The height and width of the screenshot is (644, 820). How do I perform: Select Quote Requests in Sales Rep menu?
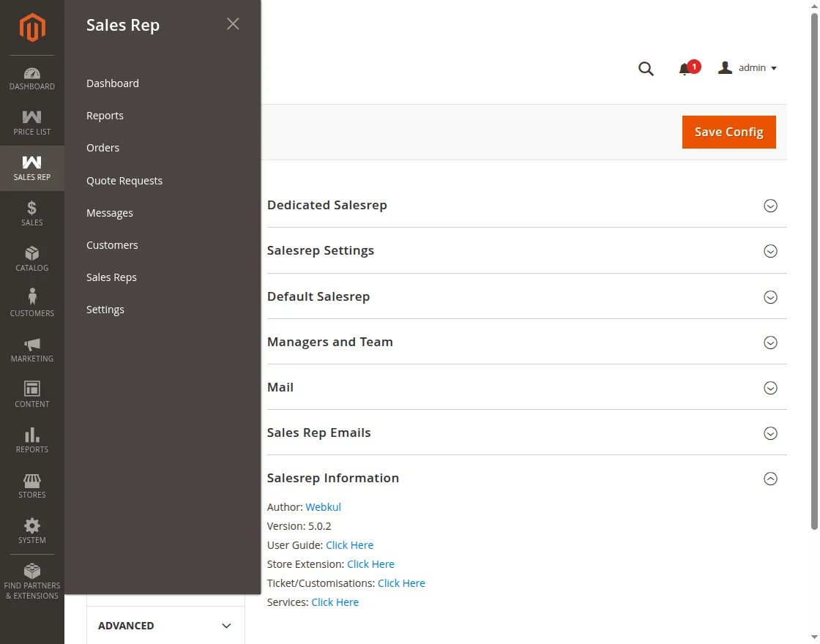tap(124, 181)
